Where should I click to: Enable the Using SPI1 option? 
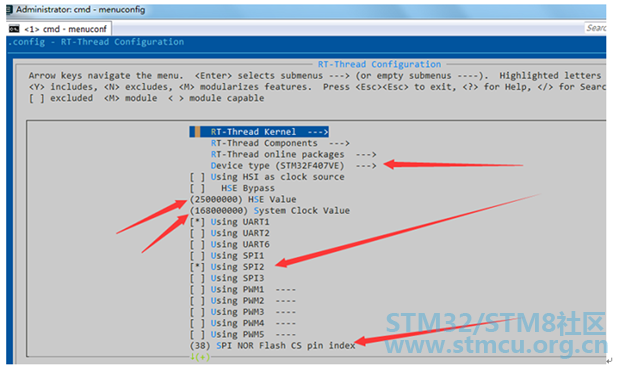(x=227, y=255)
